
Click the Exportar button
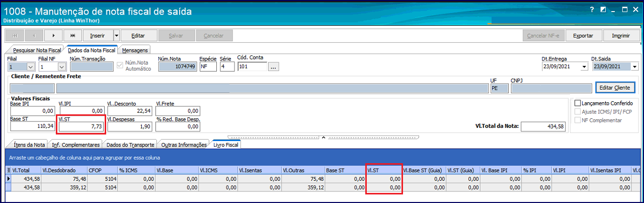[583, 36]
